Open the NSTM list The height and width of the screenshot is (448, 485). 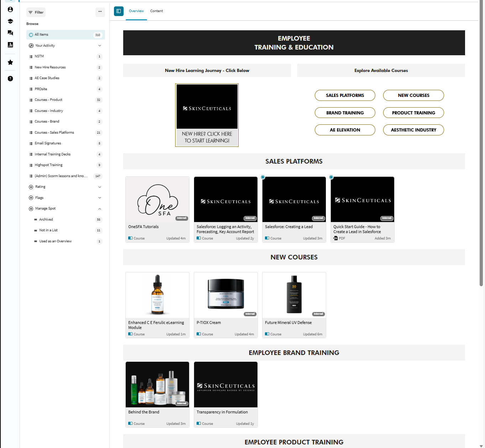click(66, 56)
